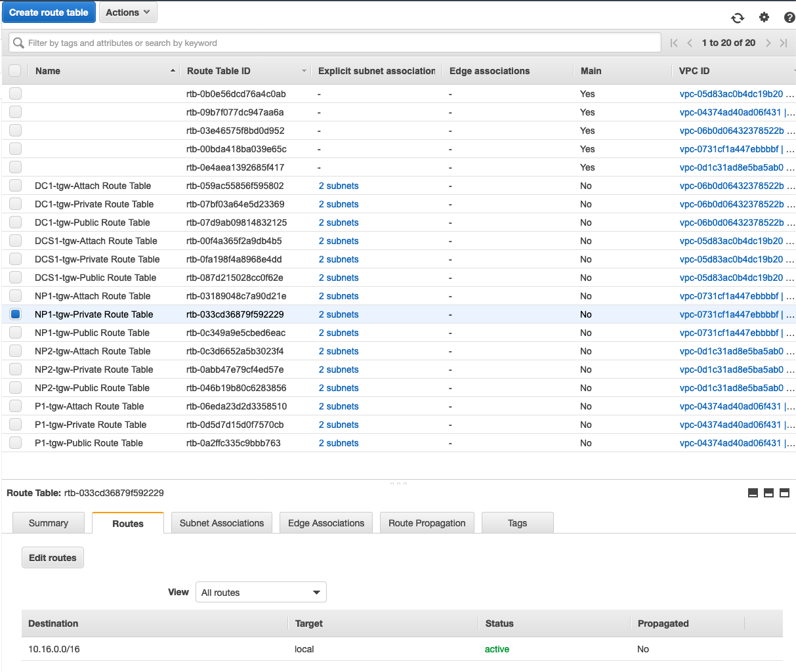Switch to the Subnet Associations tab
This screenshot has width=796, height=672.
222,523
